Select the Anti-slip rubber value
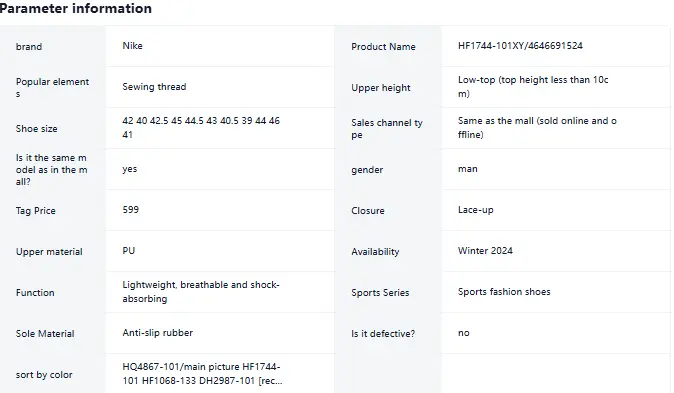This screenshot has height=393, width=674. coord(158,332)
